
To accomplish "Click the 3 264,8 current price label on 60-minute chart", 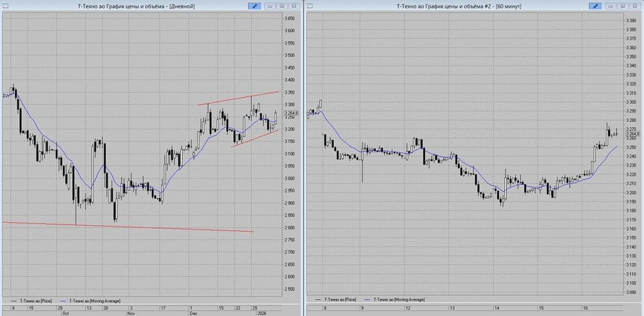I will click(632, 134).
